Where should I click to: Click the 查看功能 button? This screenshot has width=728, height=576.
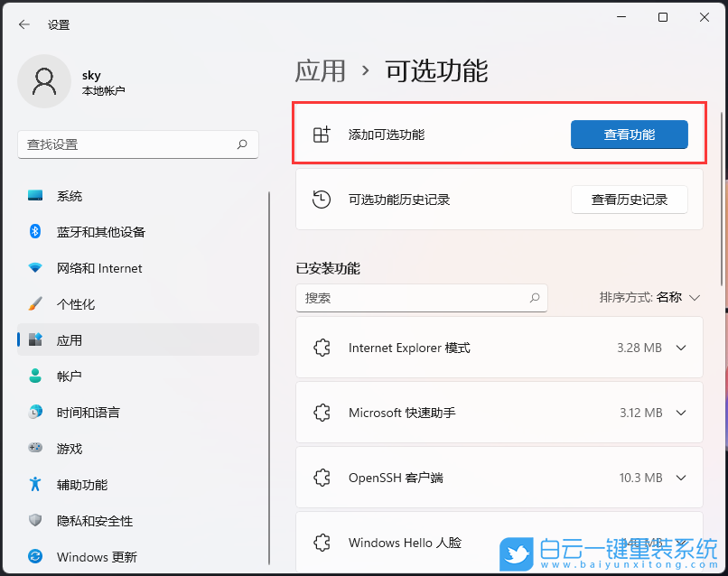point(629,134)
